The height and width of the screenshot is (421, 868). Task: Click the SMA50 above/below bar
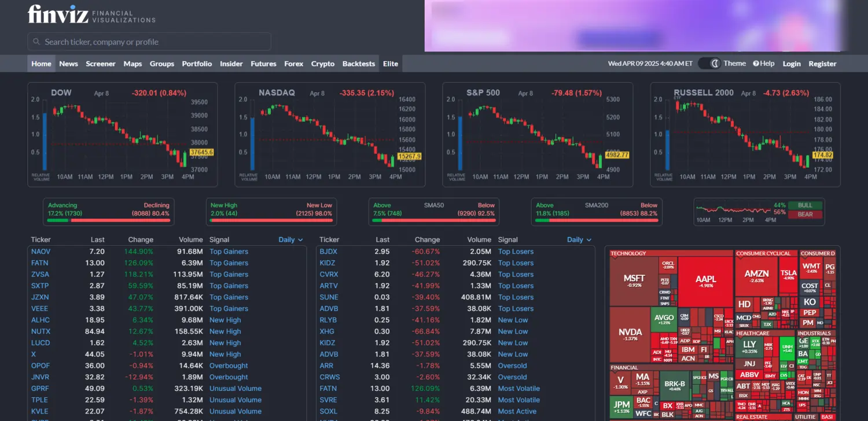click(434, 212)
